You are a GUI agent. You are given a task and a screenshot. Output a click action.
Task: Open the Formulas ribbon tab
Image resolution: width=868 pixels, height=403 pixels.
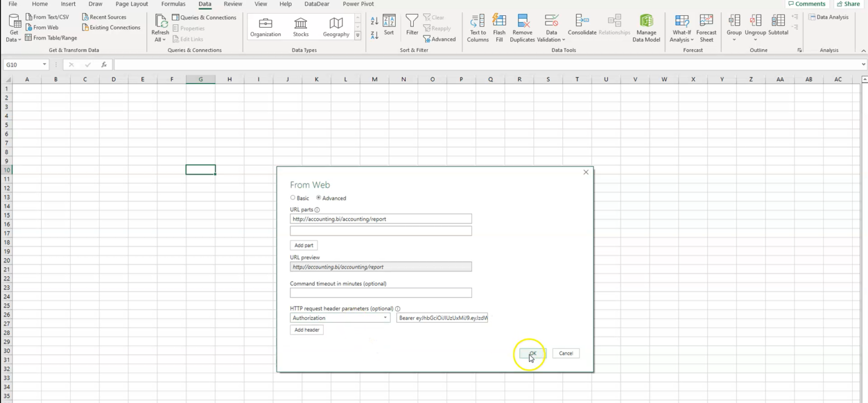pos(173,4)
